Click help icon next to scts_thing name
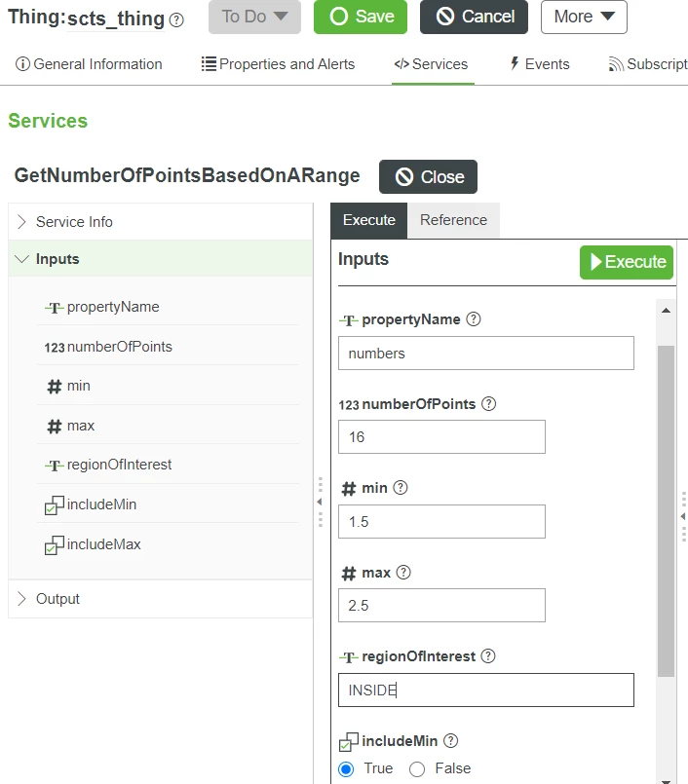 coord(176,20)
